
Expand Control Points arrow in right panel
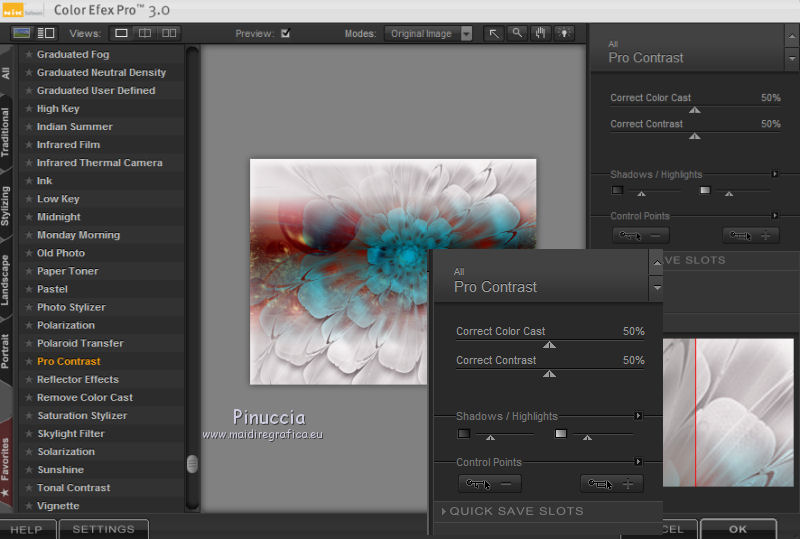(775, 215)
